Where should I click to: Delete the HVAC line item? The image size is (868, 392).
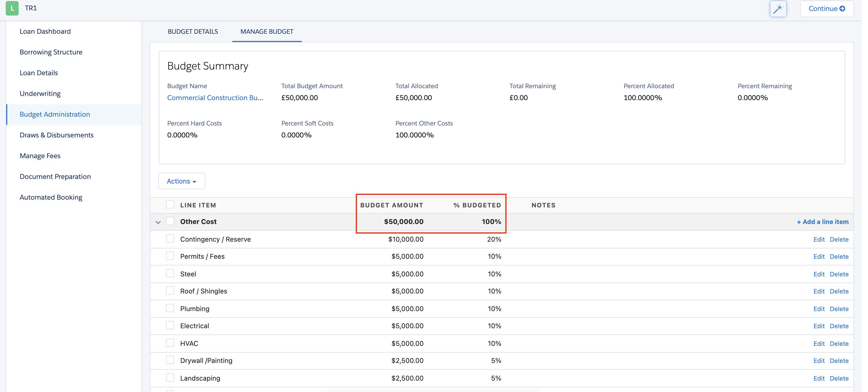[840, 344]
